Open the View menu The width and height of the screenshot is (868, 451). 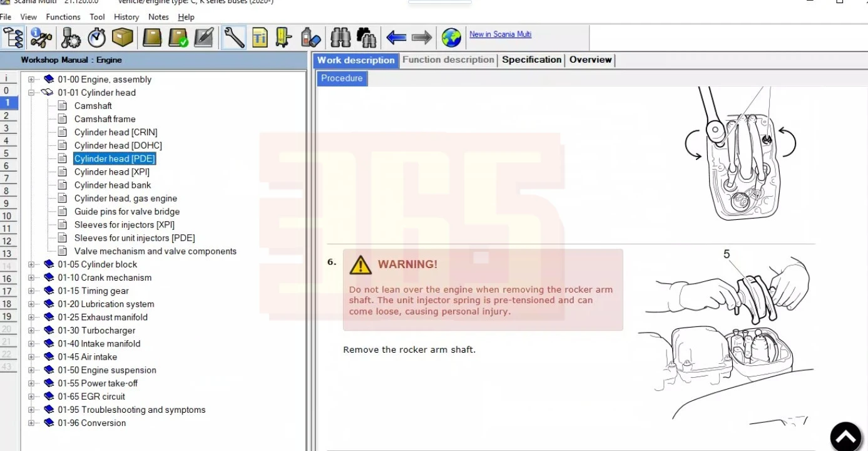pyautogui.click(x=29, y=17)
